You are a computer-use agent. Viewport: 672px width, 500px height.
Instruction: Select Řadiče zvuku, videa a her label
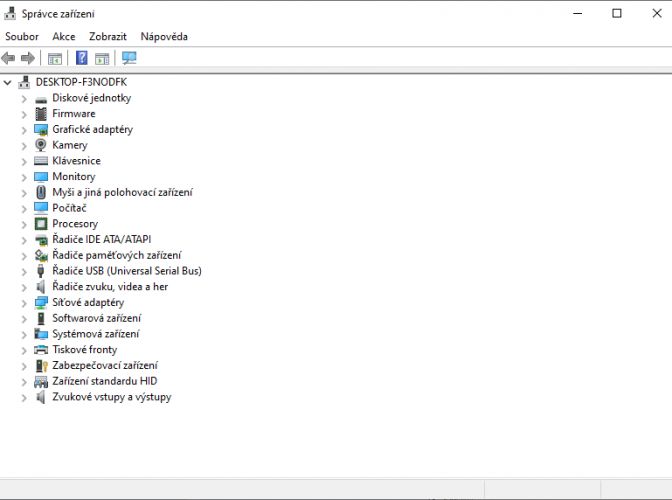(x=110, y=287)
